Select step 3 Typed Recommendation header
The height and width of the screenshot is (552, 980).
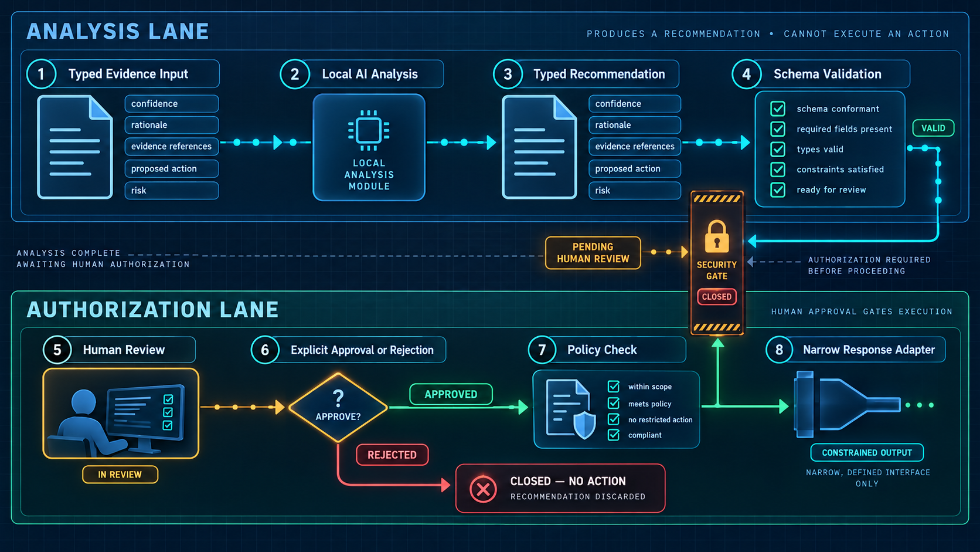coord(586,74)
